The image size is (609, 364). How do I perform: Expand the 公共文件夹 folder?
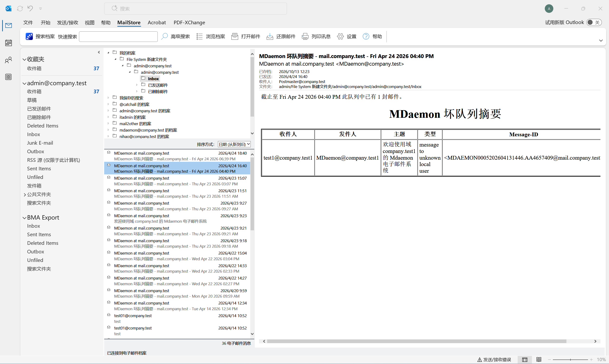pos(25,195)
